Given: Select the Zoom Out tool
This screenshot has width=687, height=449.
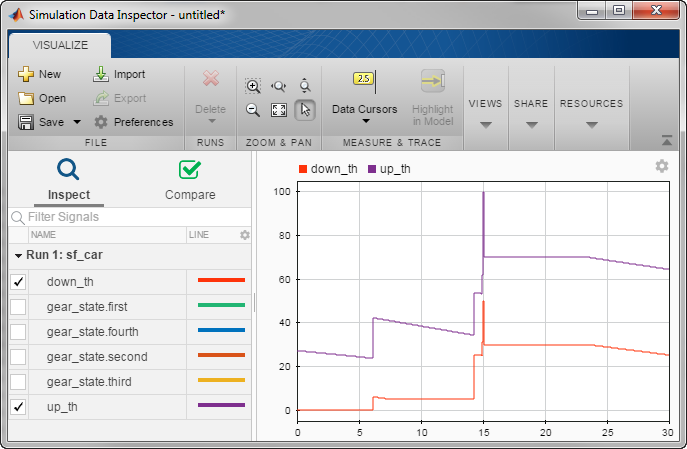Looking at the screenshot, I should click(253, 110).
